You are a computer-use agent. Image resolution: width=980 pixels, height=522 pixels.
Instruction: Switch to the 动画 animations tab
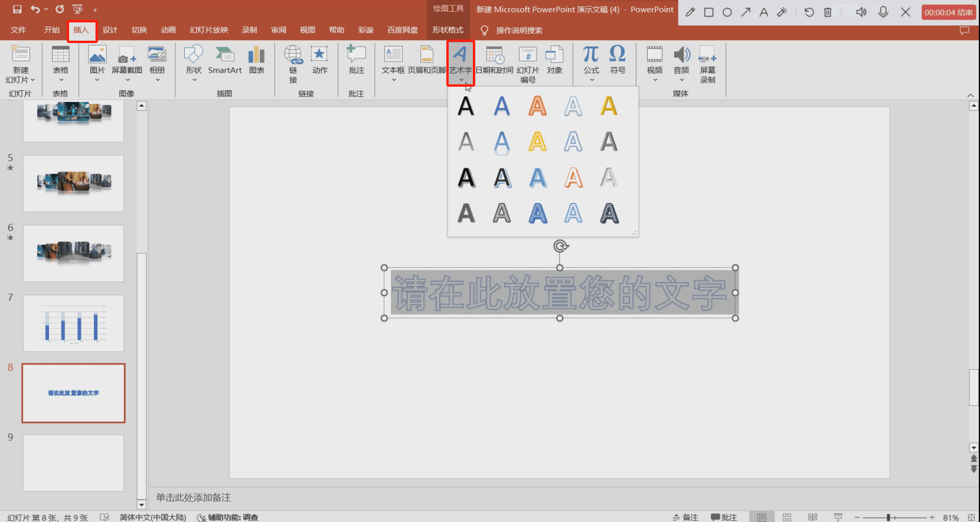point(168,30)
